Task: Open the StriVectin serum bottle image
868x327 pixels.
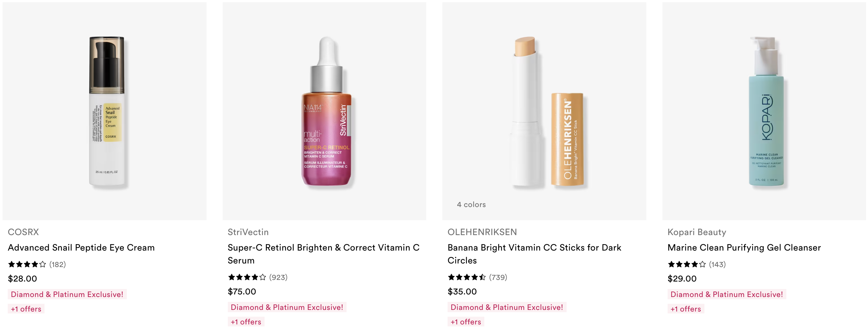Action: [x=324, y=111]
